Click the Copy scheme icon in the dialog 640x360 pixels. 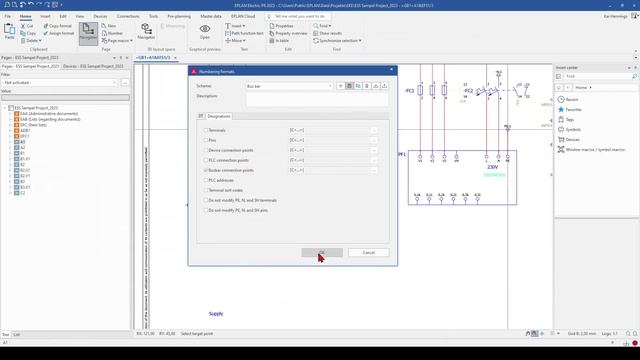(358, 86)
